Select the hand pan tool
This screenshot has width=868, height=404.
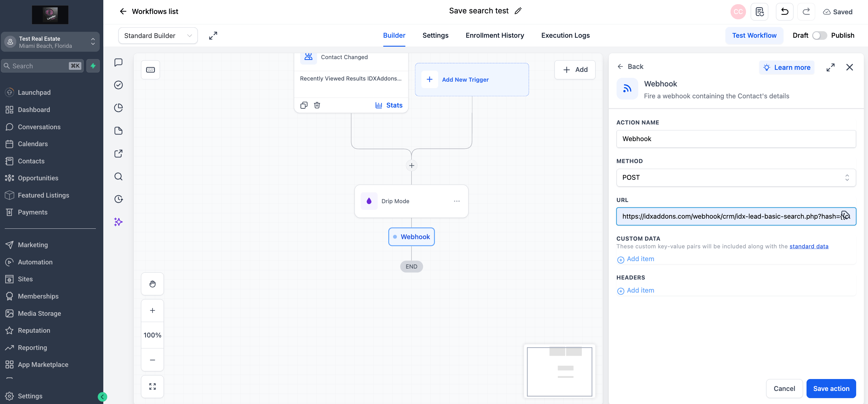(x=152, y=284)
